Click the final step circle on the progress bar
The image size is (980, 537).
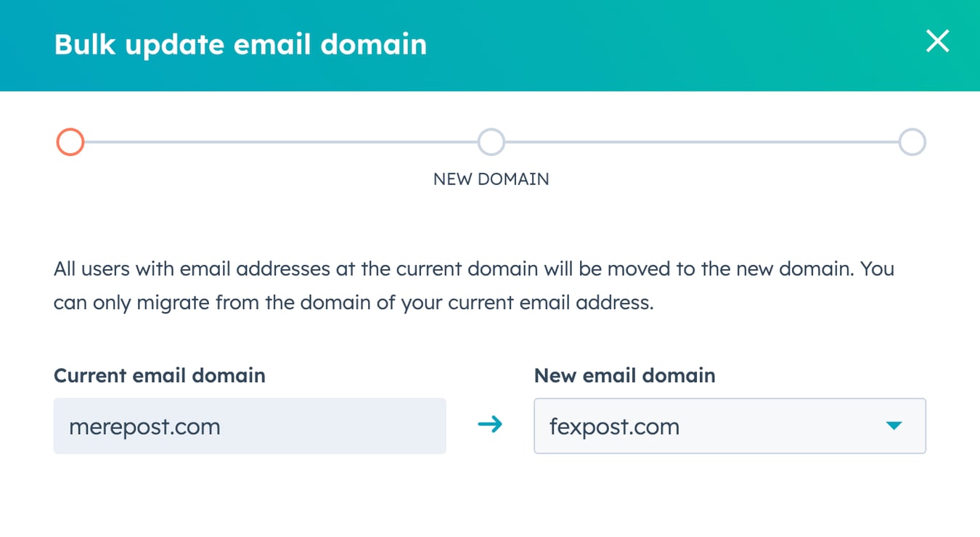912,142
